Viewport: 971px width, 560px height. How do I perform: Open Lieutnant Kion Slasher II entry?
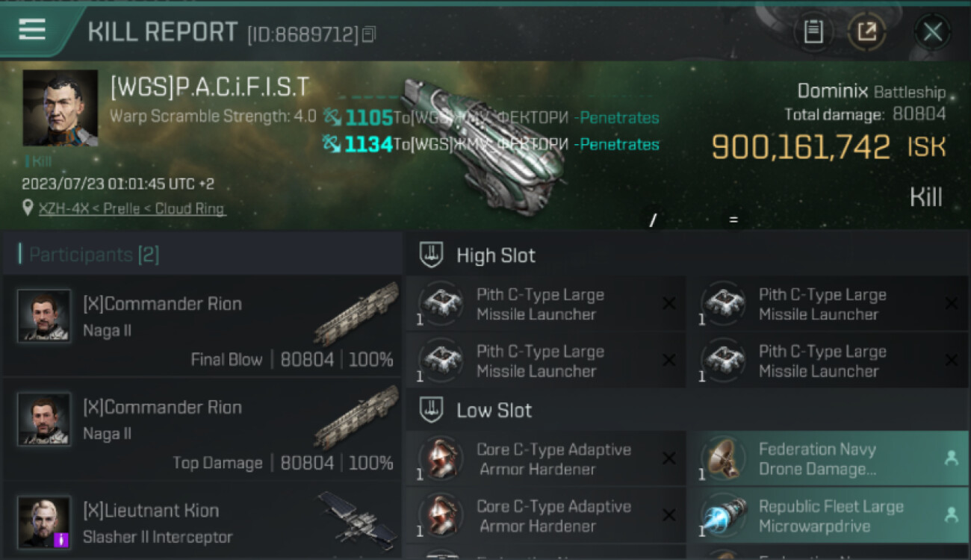pyautogui.click(x=202, y=521)
